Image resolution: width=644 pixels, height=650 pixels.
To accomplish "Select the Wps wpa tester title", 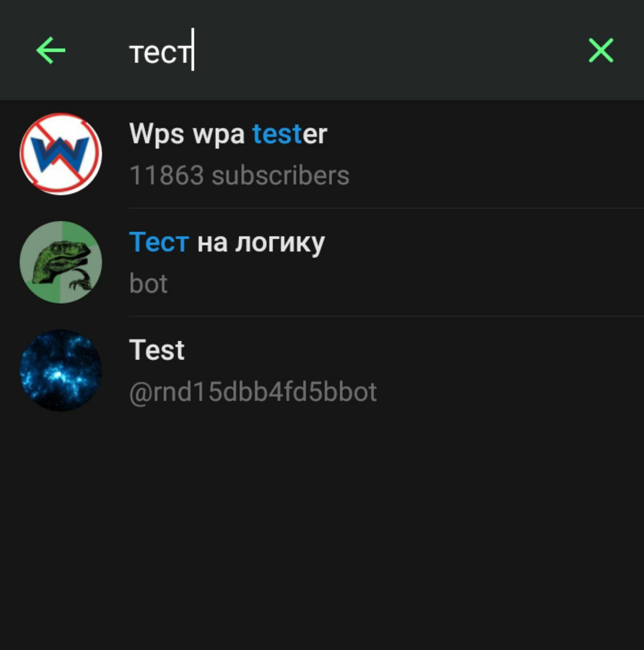I will pos(228,134).
